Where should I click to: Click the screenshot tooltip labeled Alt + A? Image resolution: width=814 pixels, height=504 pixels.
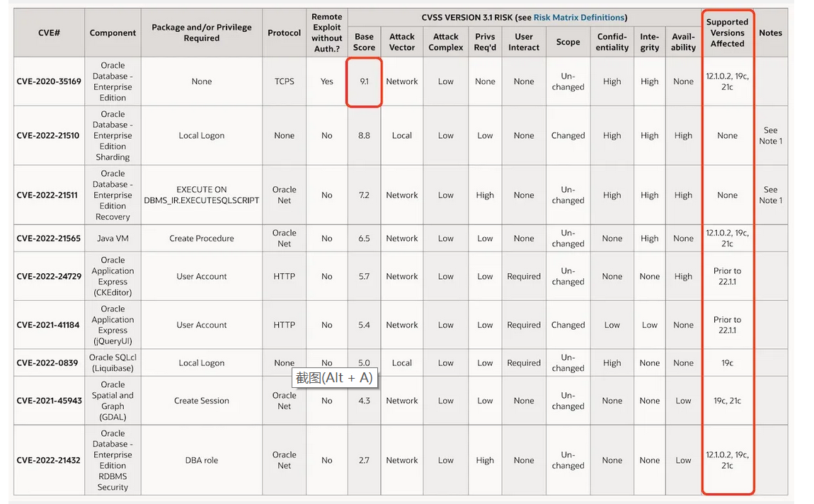[x=334, y=377]
